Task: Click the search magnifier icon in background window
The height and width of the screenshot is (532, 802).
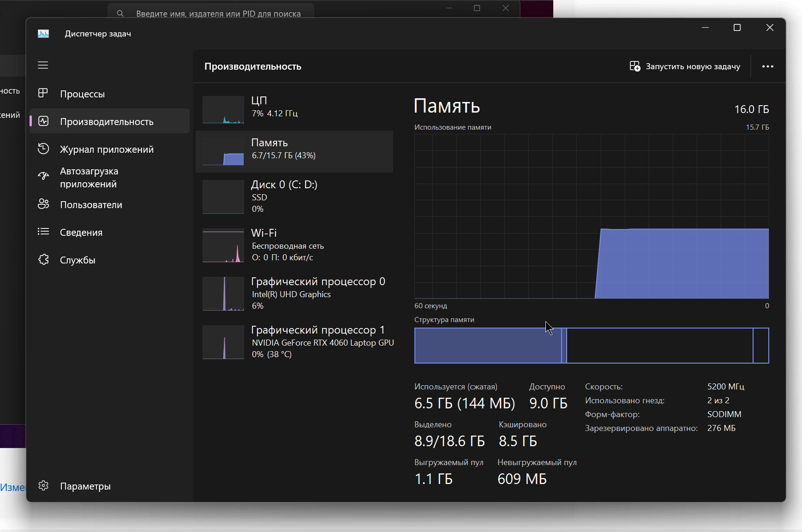Action: pos(120,13)
